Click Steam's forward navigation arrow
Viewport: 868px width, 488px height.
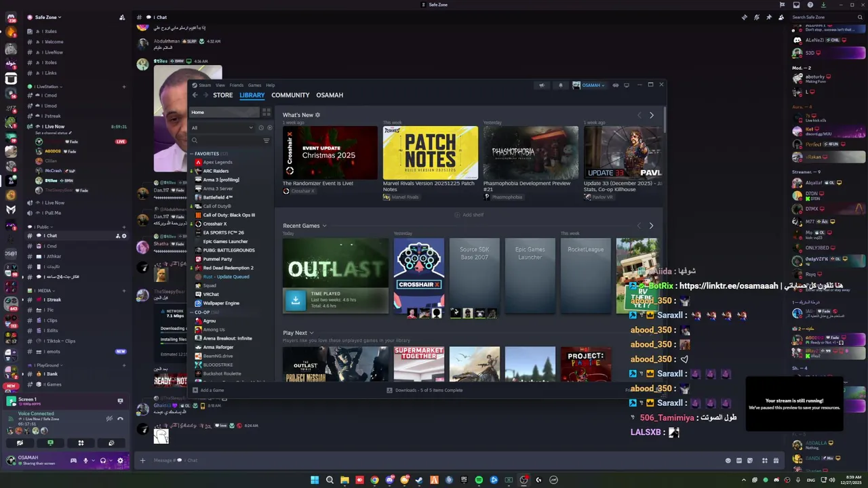point(205,95)
